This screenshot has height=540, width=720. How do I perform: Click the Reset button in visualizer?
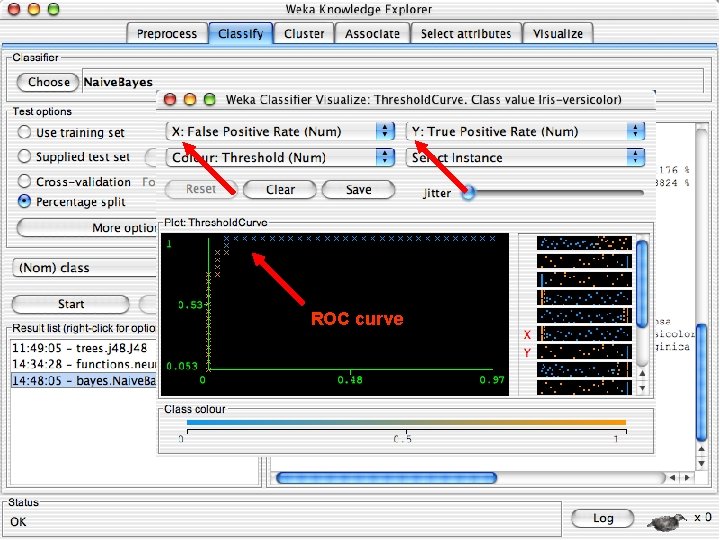[x=201, y=189]
